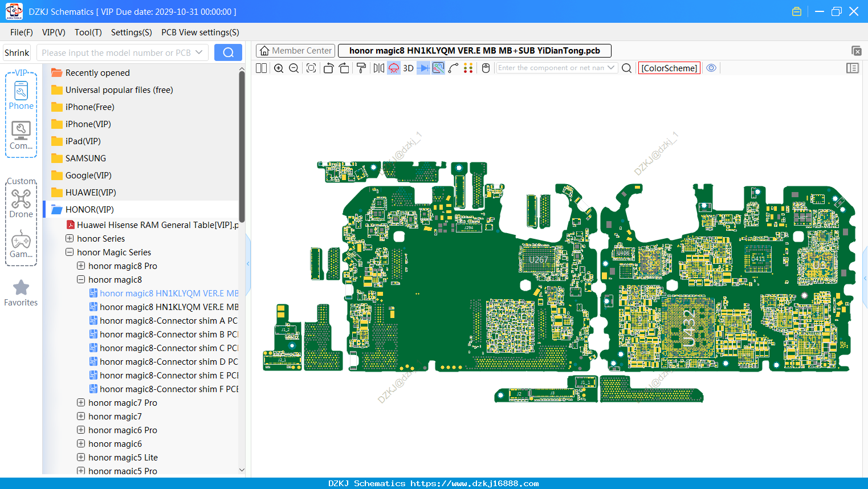Search for the entered component or net
Screen dimensions: 868x489
(627, 68)
